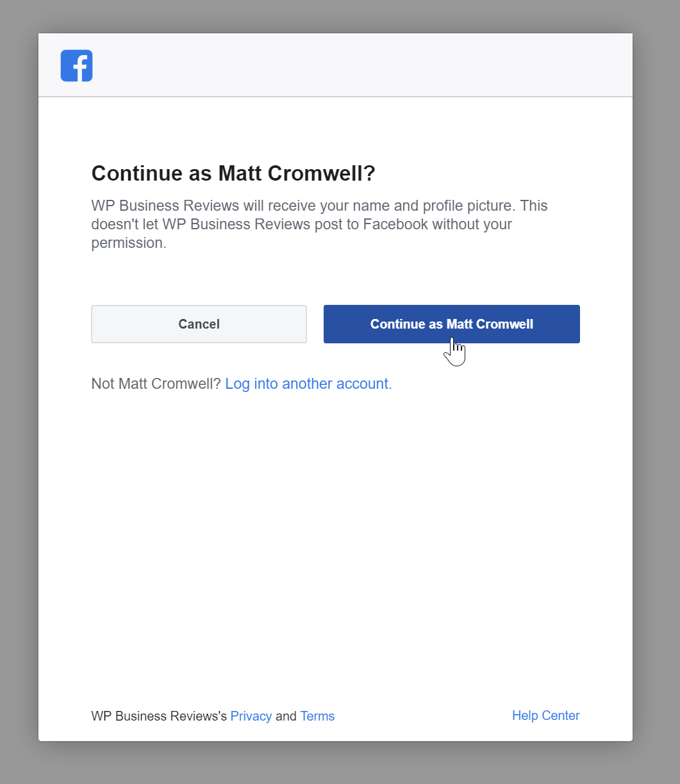Click the "WP Business Reviews's" footer text
Image resolution: width=680 pixels, height=784 pixels.
(159, 716)
